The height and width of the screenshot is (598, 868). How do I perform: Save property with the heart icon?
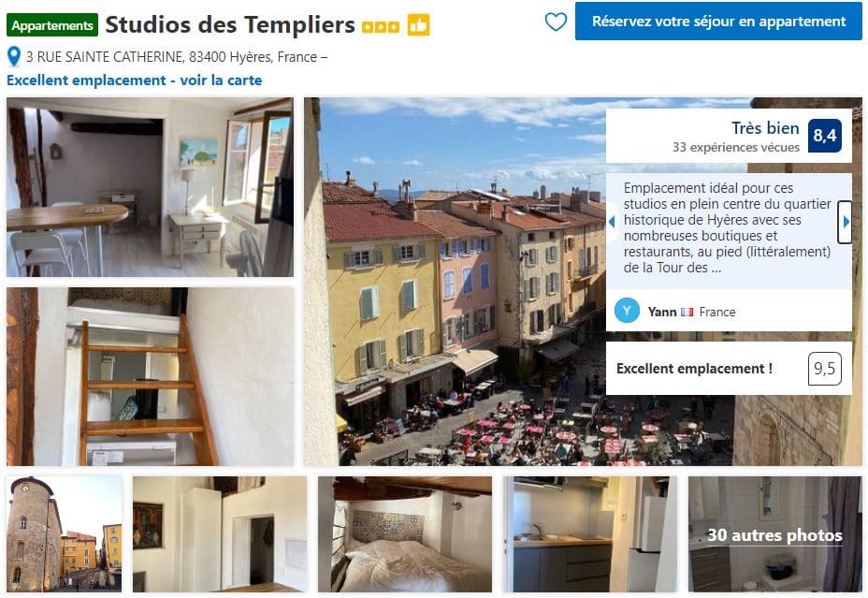click(x=556, y=22)
